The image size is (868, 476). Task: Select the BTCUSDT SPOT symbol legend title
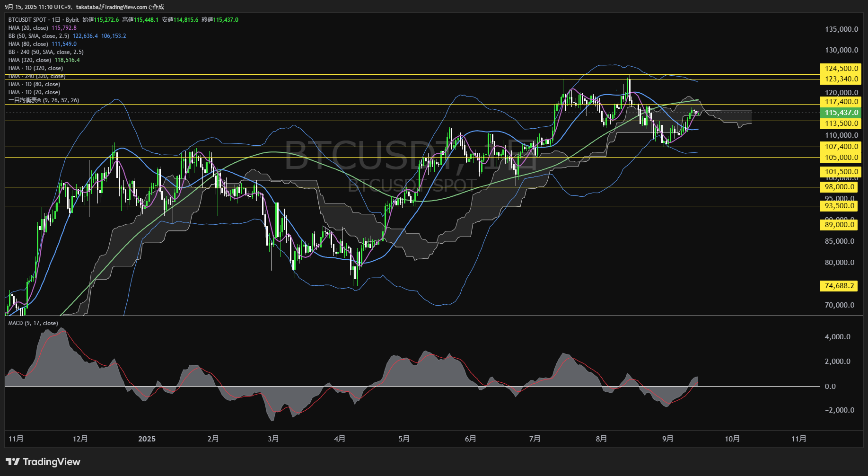(x=27, y=20)
